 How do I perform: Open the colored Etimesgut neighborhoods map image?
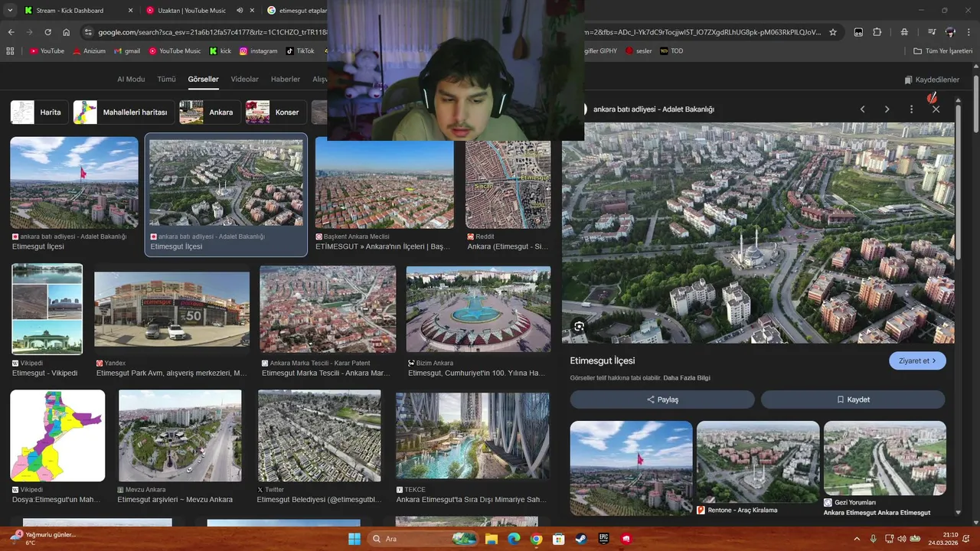[57, 435]
